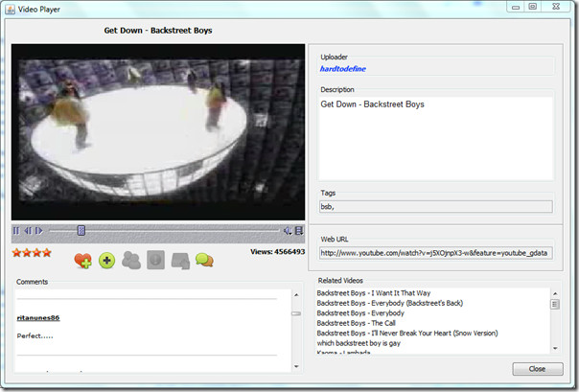This screenshot has height=392, width=579.
Task: Click the orange star rating
Action: 32,253
